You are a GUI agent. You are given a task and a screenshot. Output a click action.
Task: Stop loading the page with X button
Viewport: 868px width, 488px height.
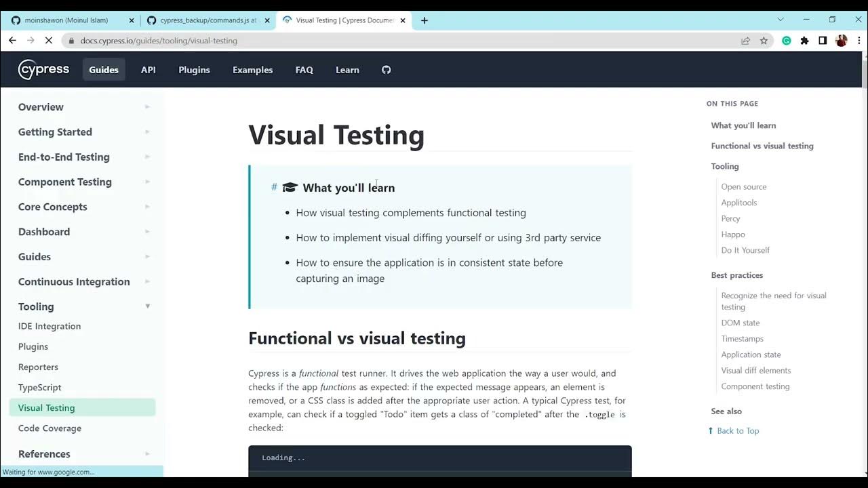[x=49, y=41]
